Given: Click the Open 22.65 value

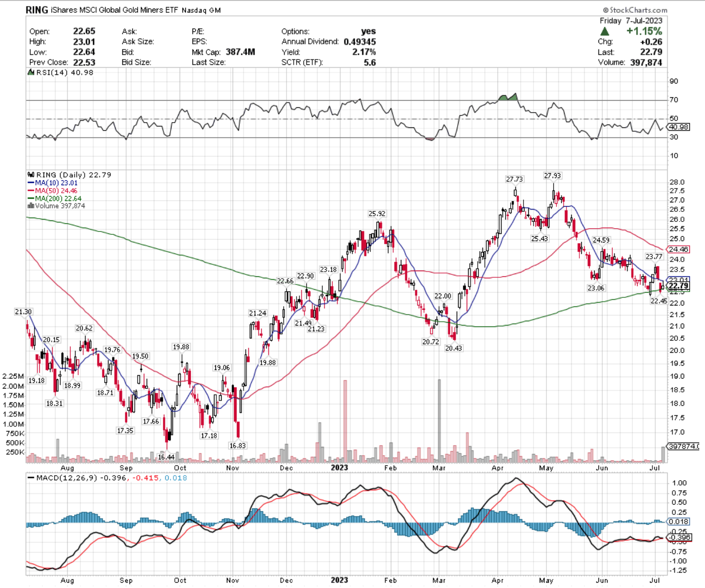Looking at the screenshot, I should point(84,31).
